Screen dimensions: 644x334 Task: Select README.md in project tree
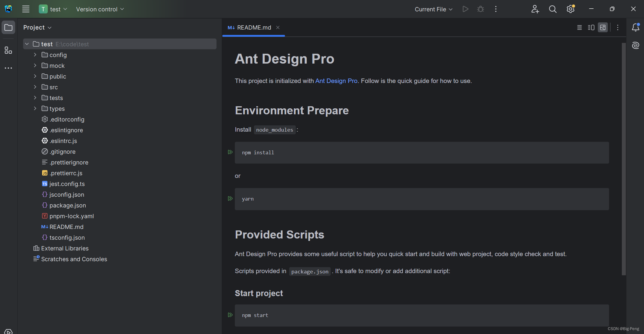[x=63, y=227]
